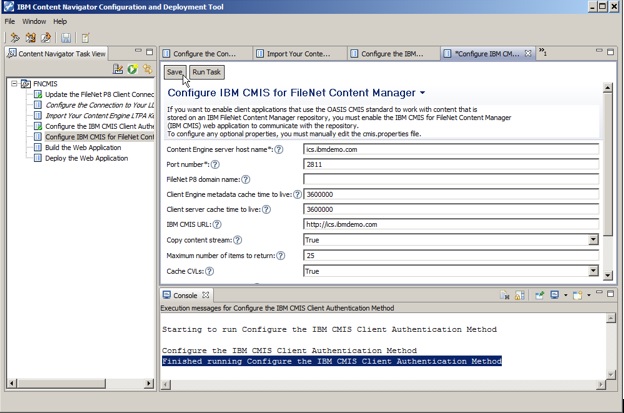Open the display console dropdown arrow

pyautogui.click(x=566, y=295)
